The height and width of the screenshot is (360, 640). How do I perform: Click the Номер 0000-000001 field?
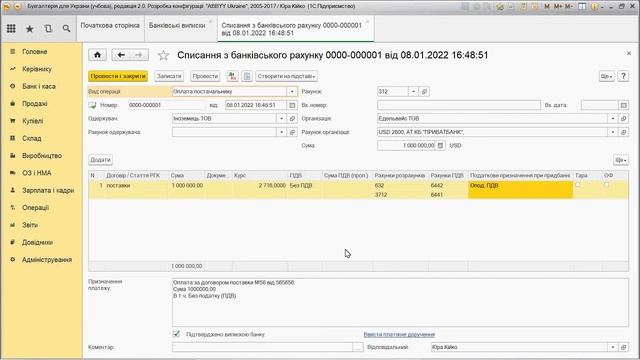(x=166, y=105)
